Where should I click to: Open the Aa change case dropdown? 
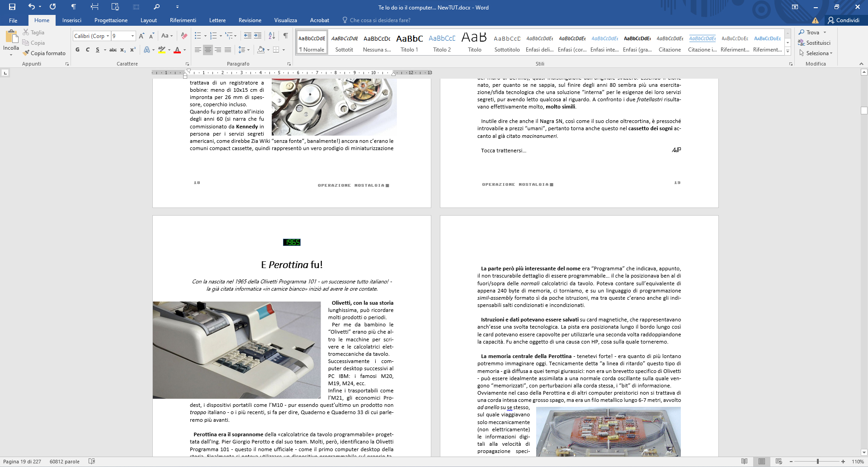[167, 36]
